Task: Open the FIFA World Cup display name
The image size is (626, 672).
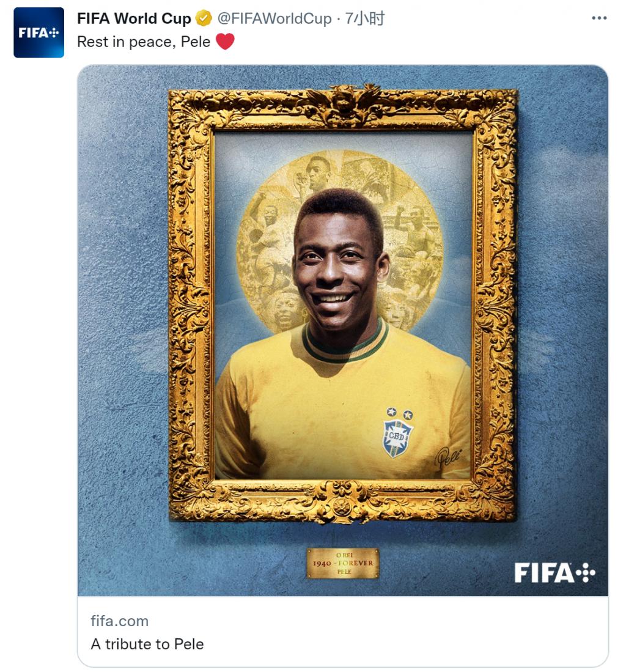Action: coord(134,18)
